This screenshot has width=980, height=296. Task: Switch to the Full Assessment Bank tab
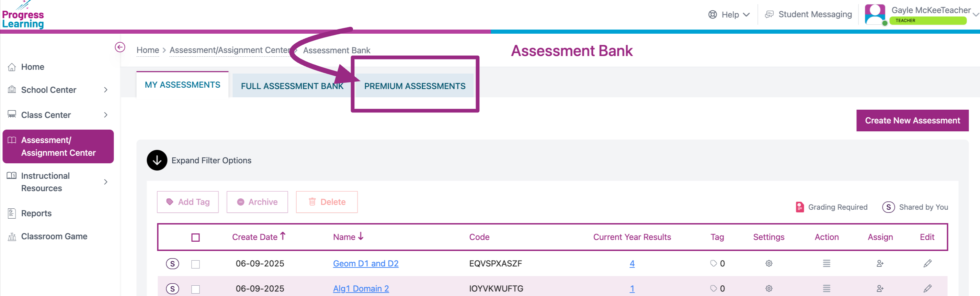(x=292, y=86)
